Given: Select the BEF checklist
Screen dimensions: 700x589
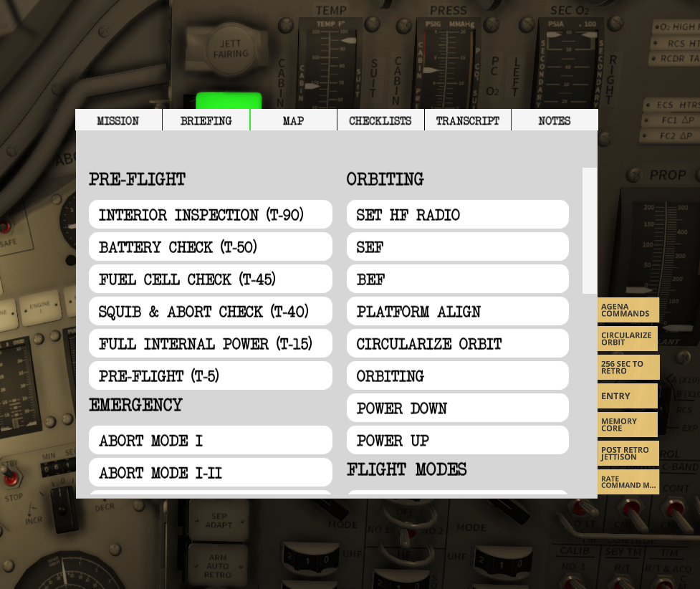Looking at the screenshot, I should 458,279.
